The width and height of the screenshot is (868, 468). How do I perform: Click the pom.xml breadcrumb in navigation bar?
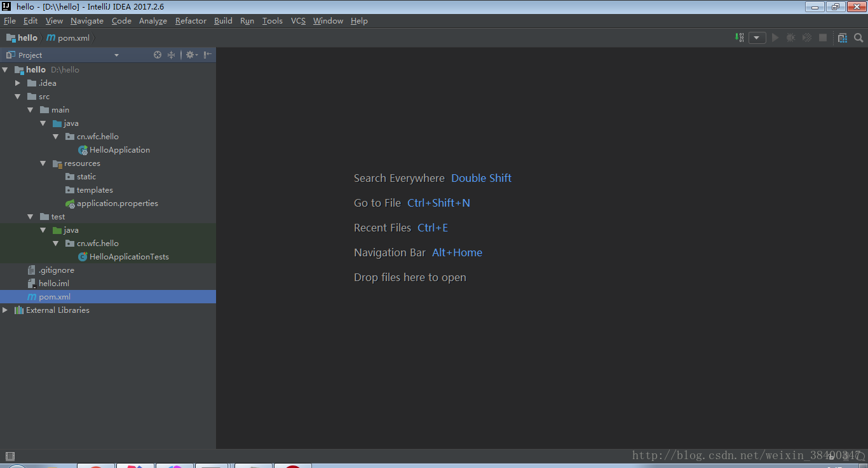point(68,38)
